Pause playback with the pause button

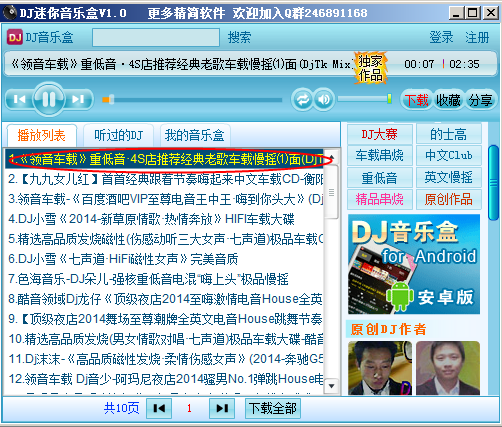tap(49, 99)
